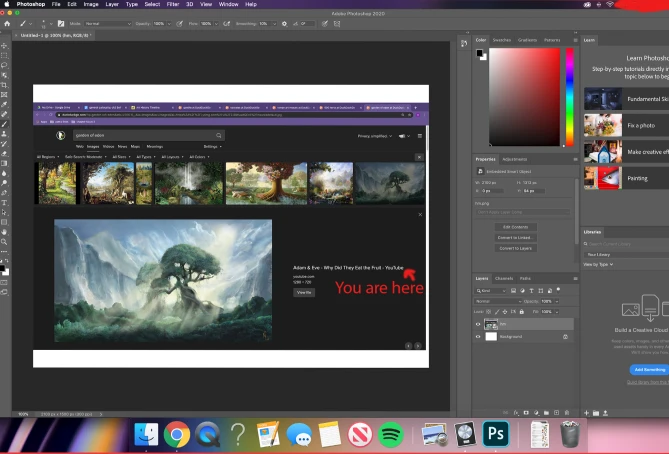669x454 pixels.
Task: Click the Convert to Layers button
Action: [x=515, y=248]
